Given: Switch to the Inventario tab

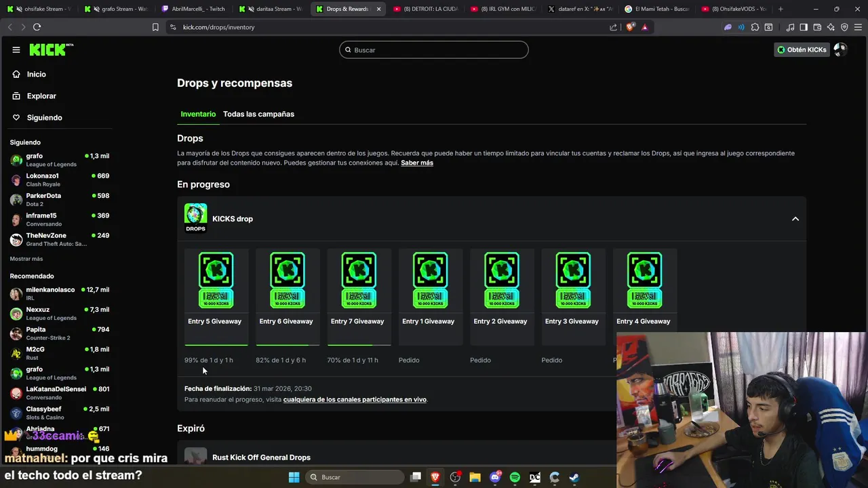Looking at the screenshot, I should [198, 114].
